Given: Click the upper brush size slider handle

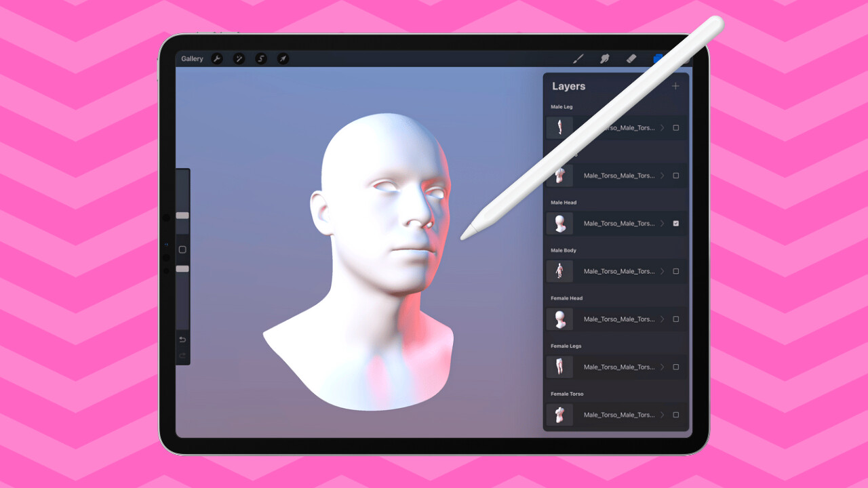Looking at the screenshot, I should tap(182, 216).
